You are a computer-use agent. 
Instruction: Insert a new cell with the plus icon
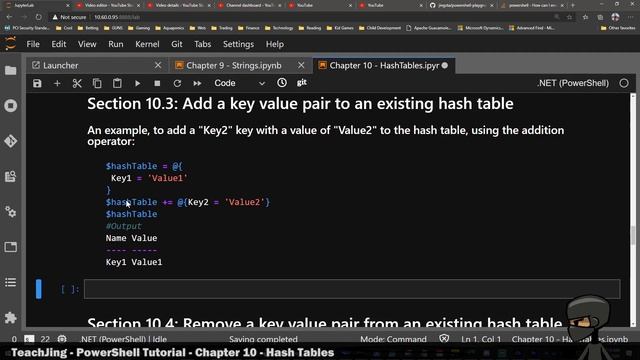(57, 83)
